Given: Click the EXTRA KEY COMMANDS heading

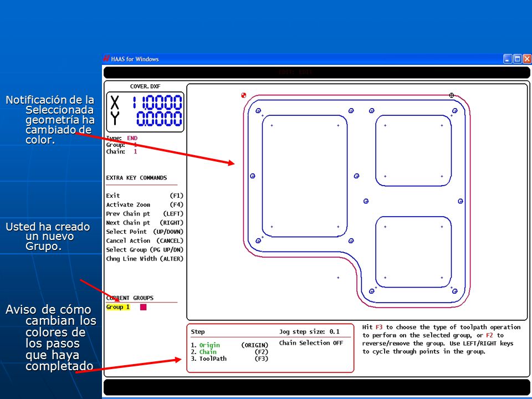Looking at the screenshot, I should (136, 178).
